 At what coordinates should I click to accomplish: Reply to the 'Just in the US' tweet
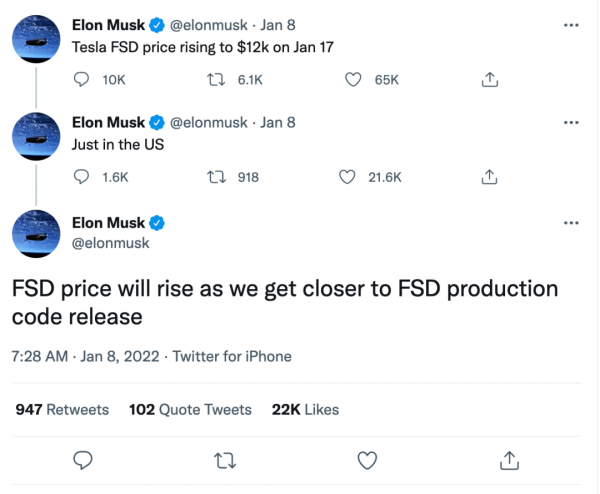click(x=83, y=177)
